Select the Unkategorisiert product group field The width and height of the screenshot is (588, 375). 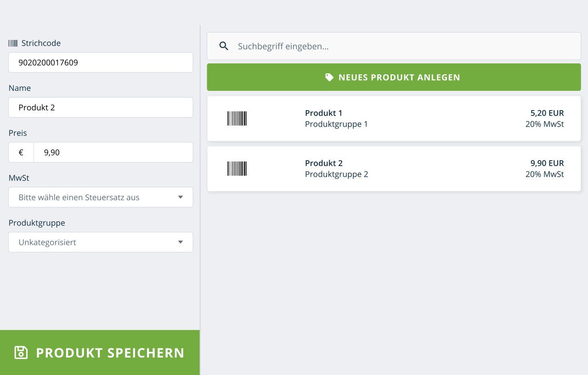tap(92, 242)
